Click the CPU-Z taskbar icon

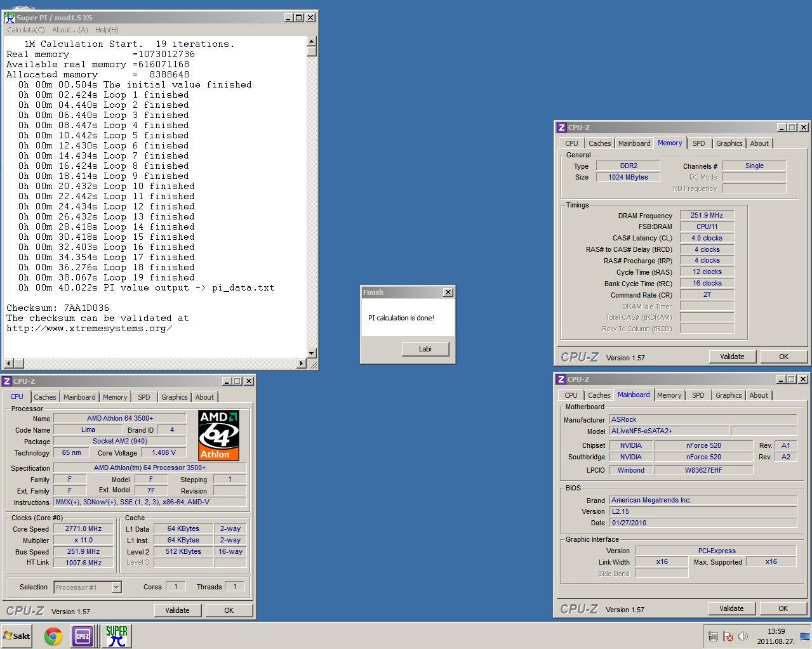coord(83,636)
